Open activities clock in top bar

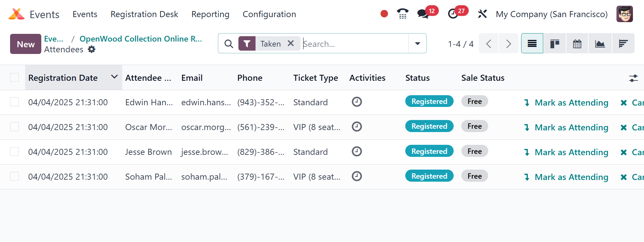(x=453, y=14)
